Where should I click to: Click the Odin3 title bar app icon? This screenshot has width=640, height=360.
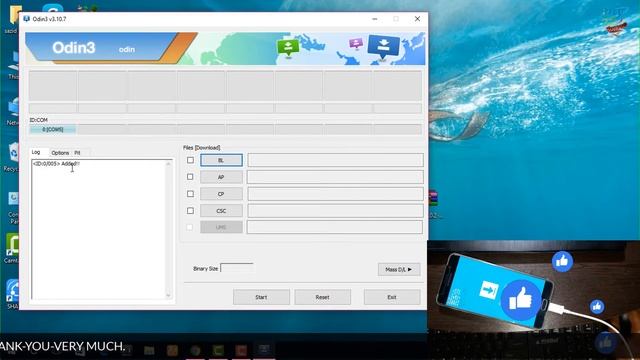pos(27,19)
